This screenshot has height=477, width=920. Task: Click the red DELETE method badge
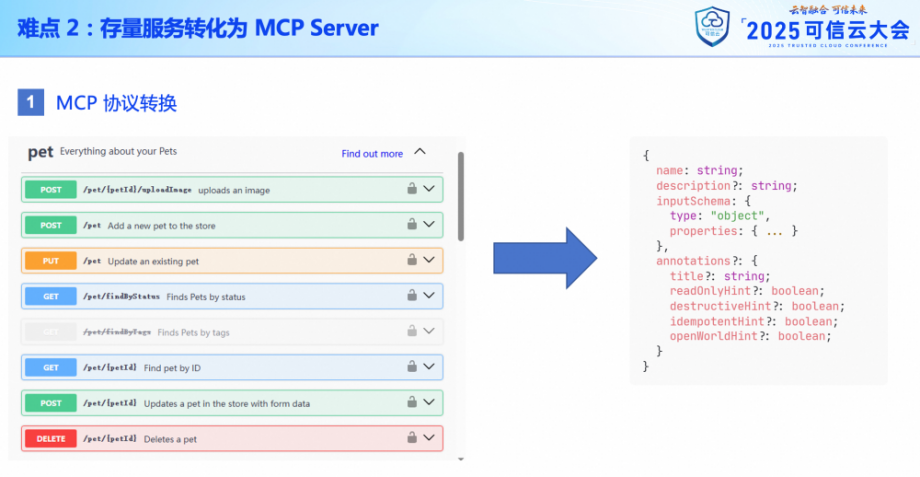point(51,438)
